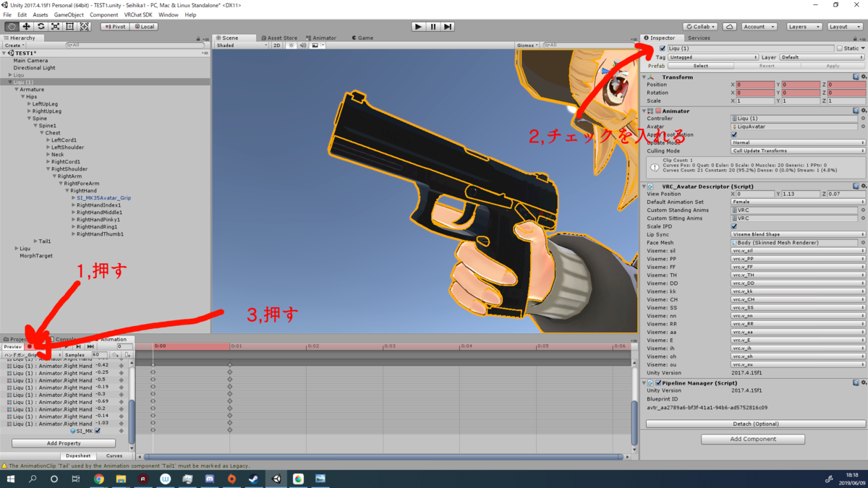868x488 pixels.
Task: Click the Play button in the top toolbar
Action: (x=418, y=27)
